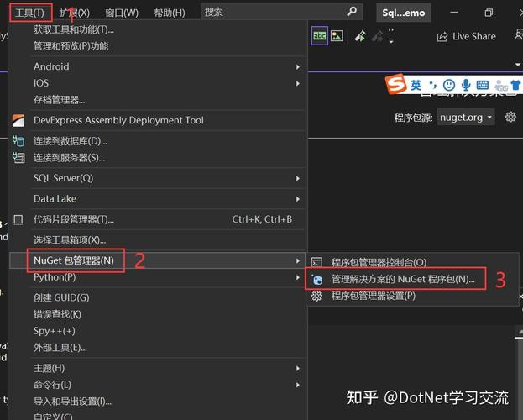Open 外部工具(E)...
The image size is (523, 420).
[158, 348]
